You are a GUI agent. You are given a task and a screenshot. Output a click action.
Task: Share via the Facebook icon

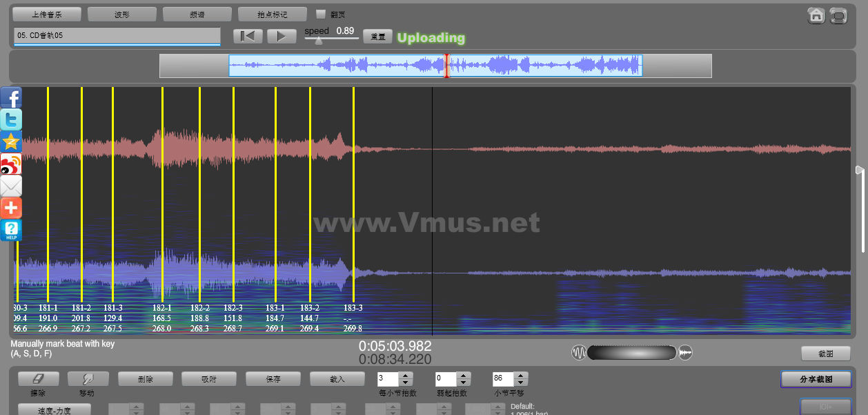pos(11,98)
